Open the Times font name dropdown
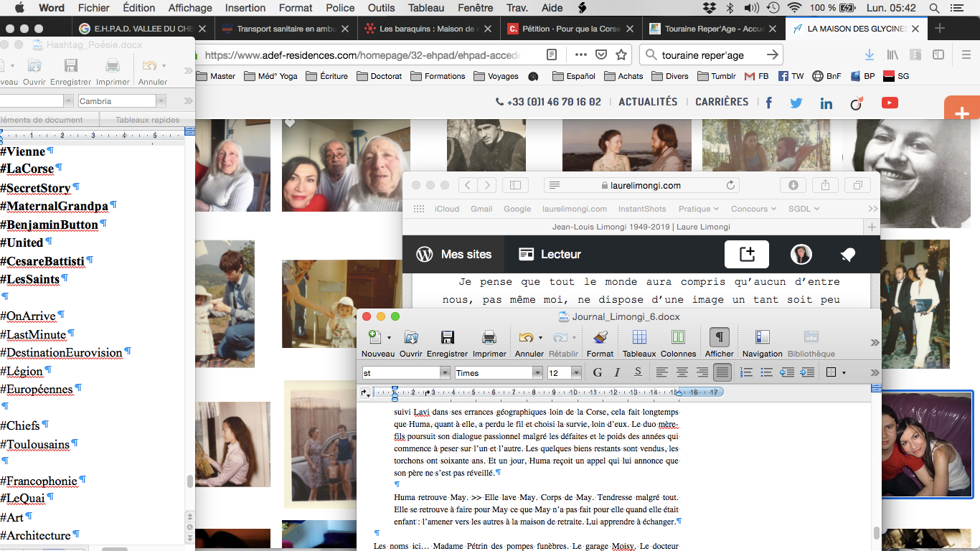 [537, 373]
